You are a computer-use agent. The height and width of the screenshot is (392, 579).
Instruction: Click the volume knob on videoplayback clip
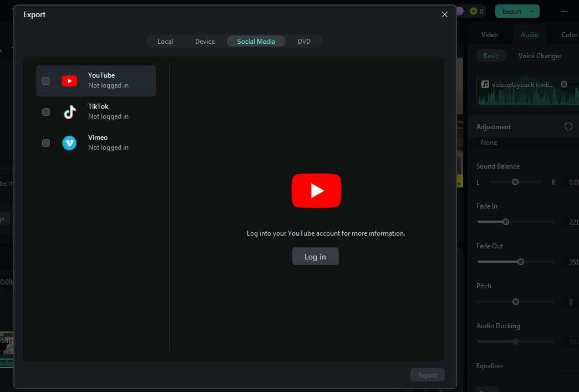[564, 84]
